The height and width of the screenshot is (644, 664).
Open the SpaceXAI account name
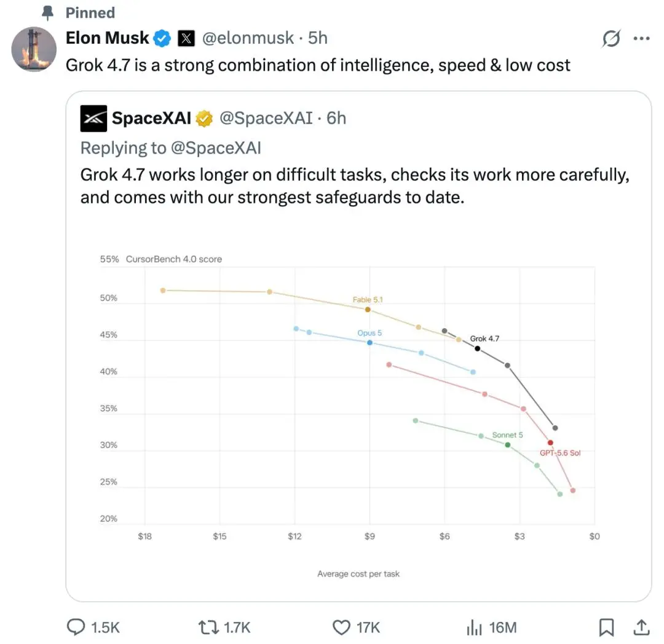point(152,118)
